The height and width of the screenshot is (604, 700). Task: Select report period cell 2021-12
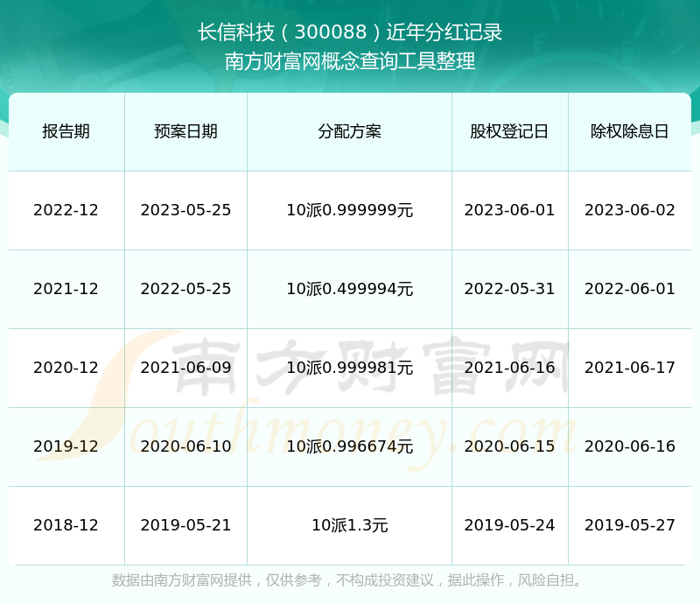pyautogui.click(x=66, y=289)
